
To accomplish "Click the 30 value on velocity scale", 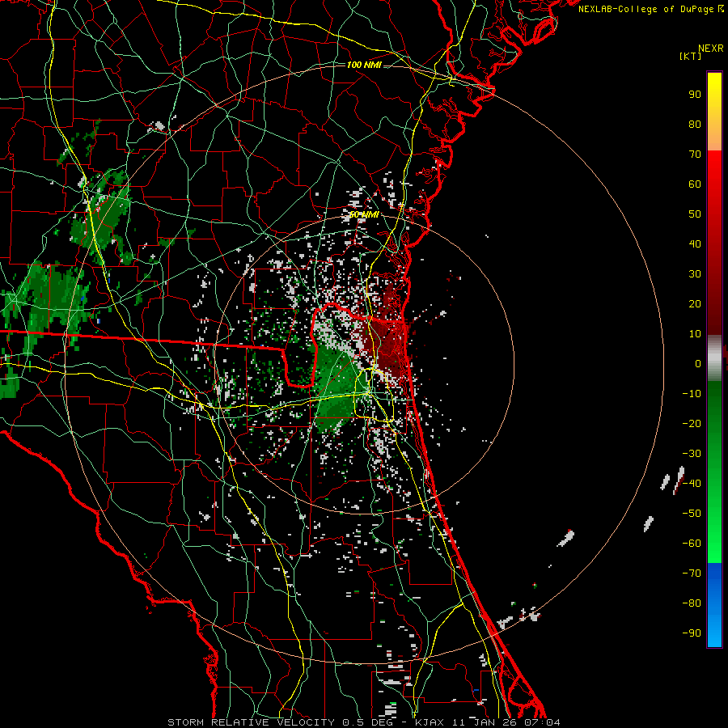I will (695, 274).
